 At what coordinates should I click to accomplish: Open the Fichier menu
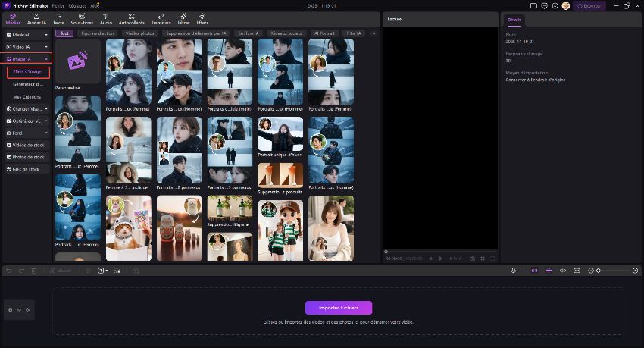pyautogui.click(x=58, y=5)
